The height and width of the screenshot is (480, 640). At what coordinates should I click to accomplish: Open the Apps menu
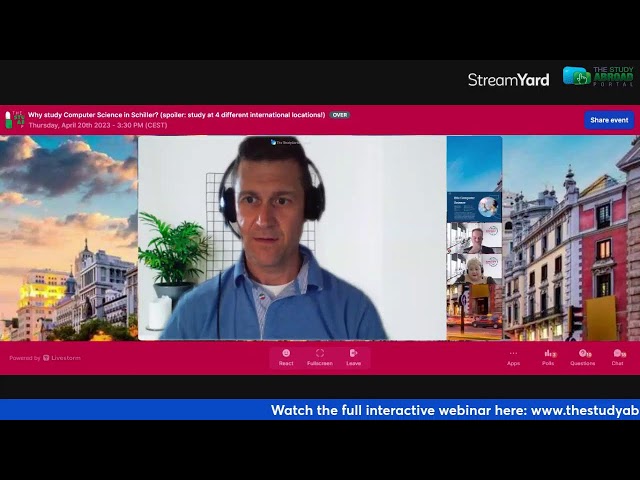pyautogui.click(x=513, y=358)
